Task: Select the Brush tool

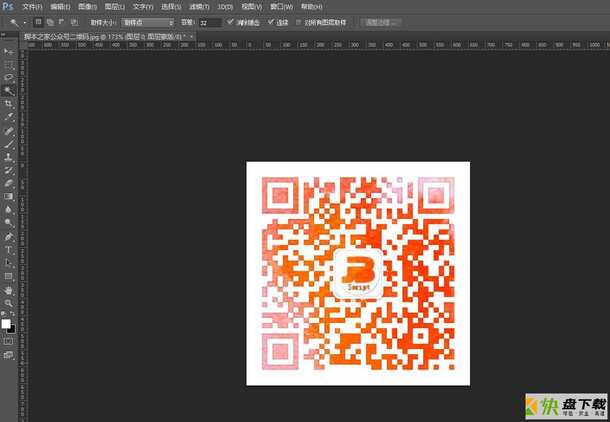Action: tap(9, 144)
